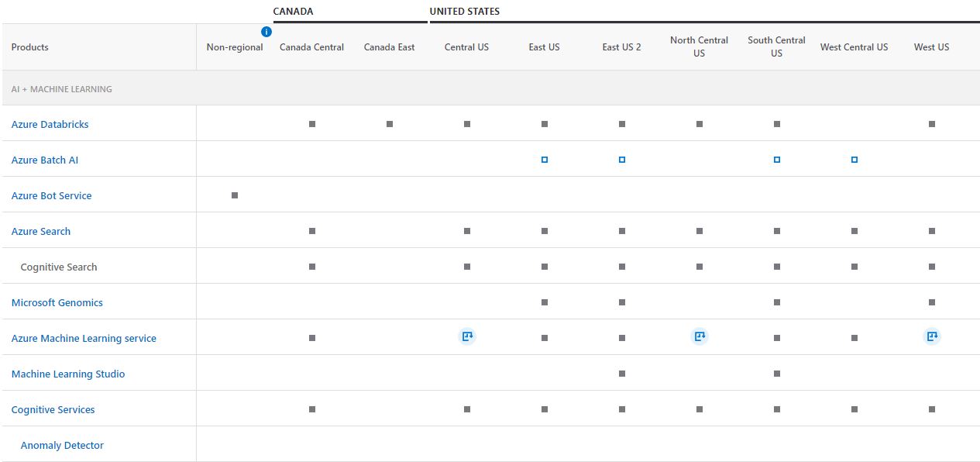Open the Anomaly Detector product link

click(x=62, y=445)
